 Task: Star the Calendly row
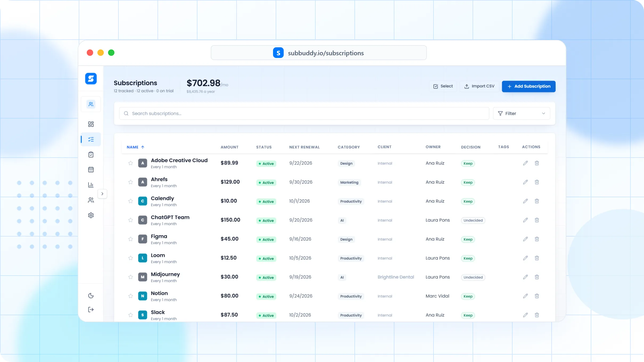(x=130, y=201)
